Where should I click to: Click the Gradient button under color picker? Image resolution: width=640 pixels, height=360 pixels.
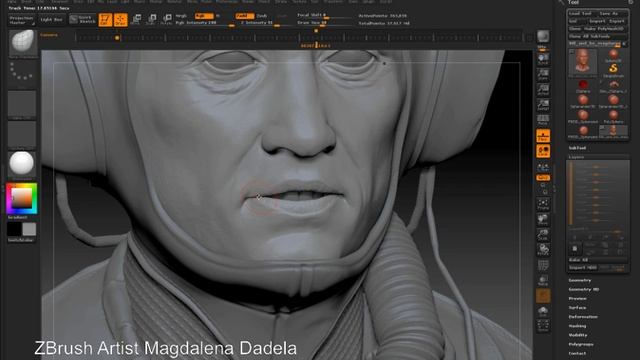(x=18, y=218)
